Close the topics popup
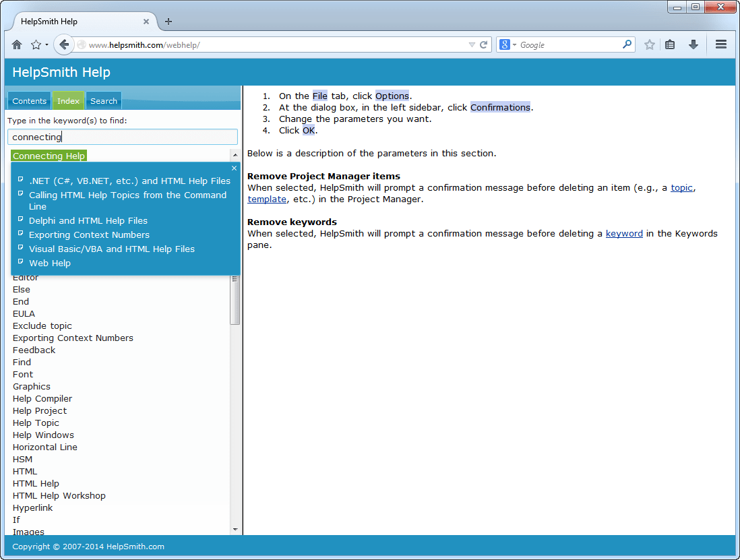 [x=234, y=168]
